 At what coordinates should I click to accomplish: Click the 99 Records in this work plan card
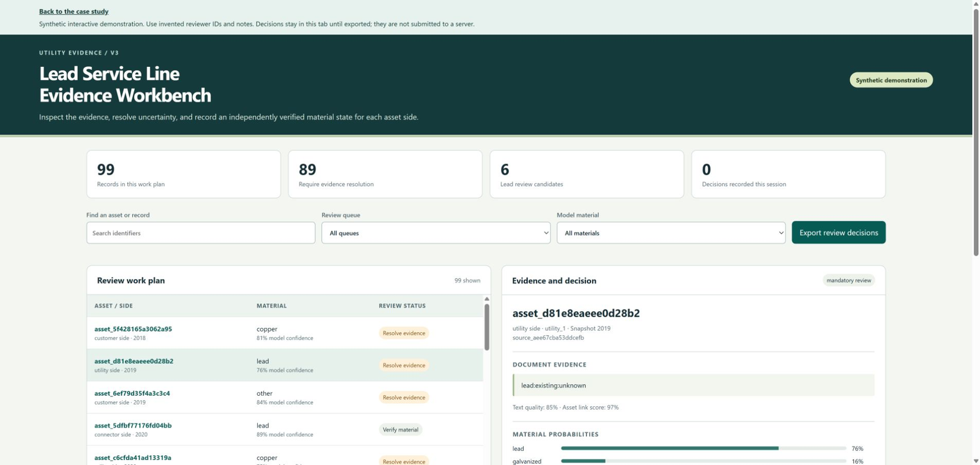pyautogui.click(x=184, y=174)
